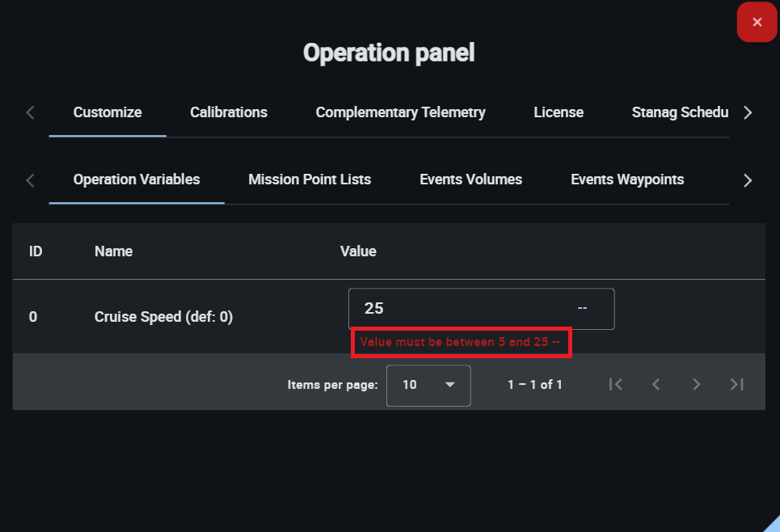Switch to the Calibrations tab
Screen dimensions: 780x532
[x=229, y=112]
